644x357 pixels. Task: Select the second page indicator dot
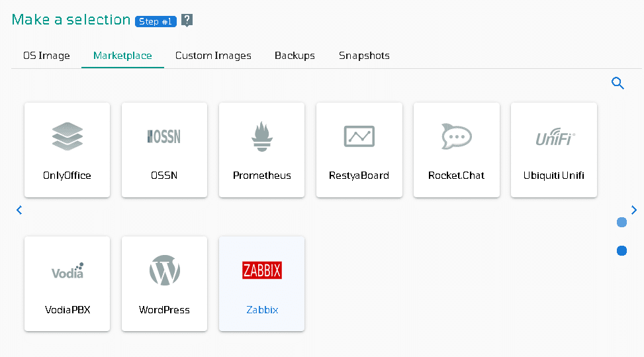[621, 250]
